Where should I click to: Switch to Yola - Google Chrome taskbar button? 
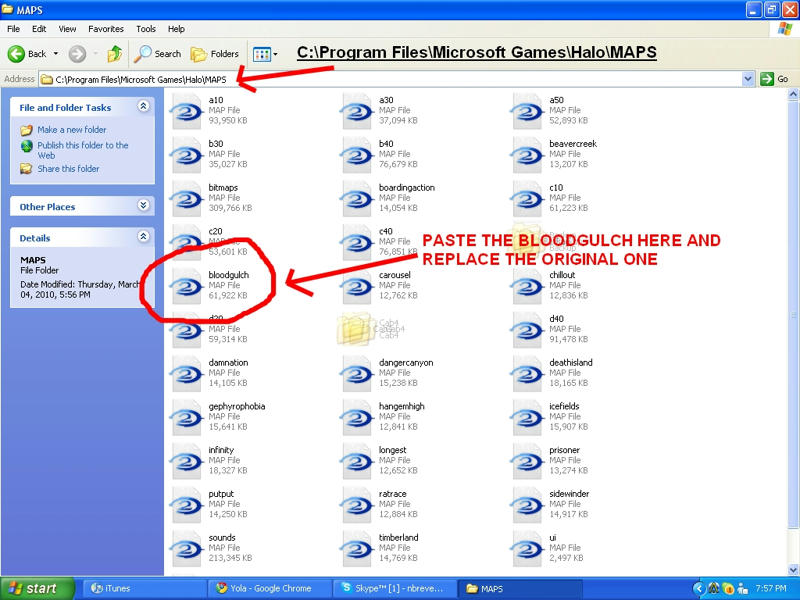point(270,588)
